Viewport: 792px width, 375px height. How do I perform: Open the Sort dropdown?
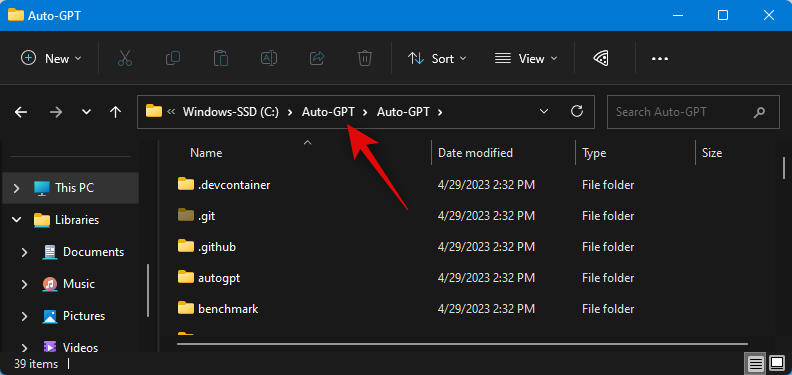click(x=437, y=59)
